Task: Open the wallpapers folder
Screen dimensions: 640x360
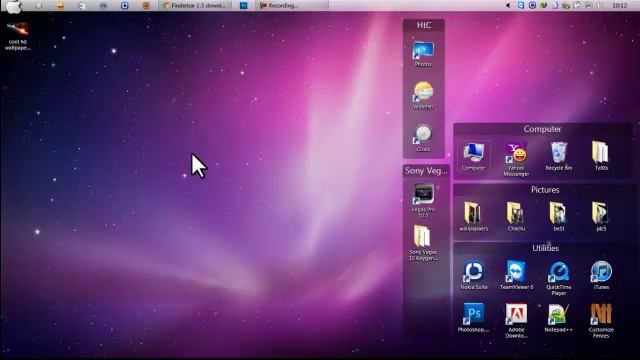Action: [473, 217]
